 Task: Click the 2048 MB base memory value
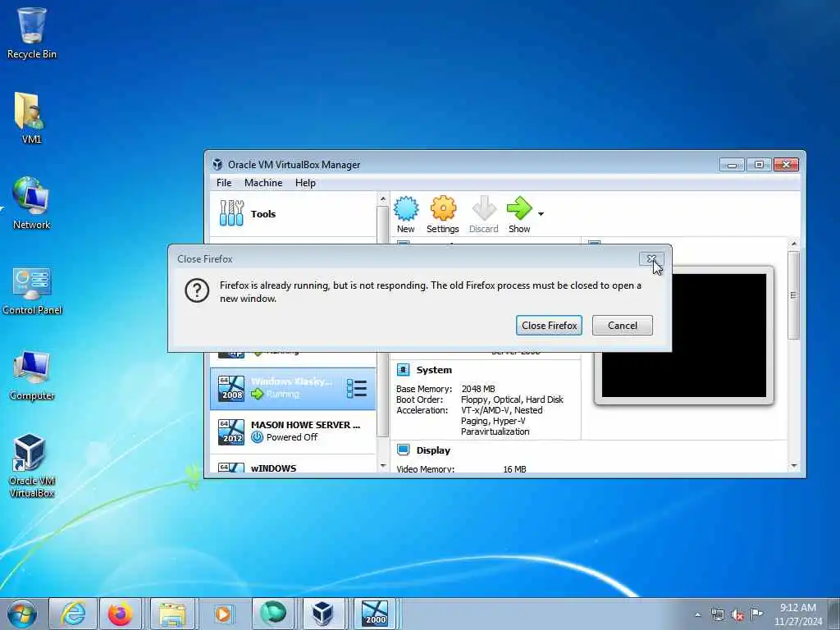point(478,389)
